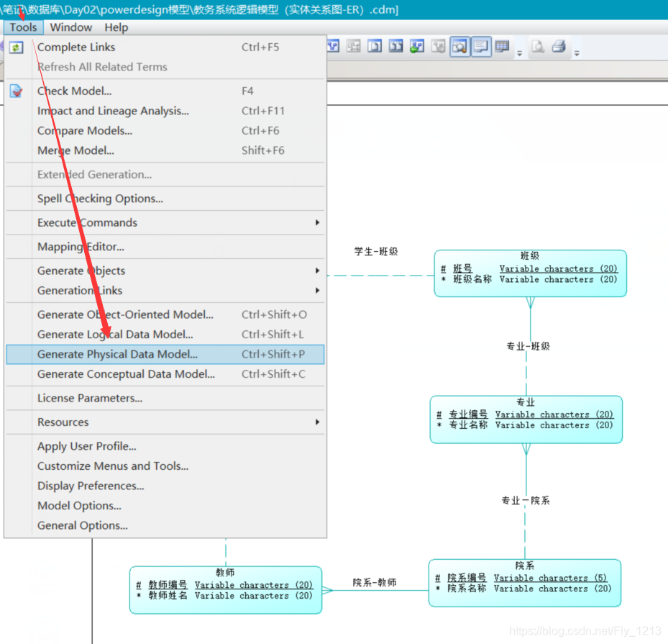Viewport: 668px width, 644px height.
Task: Click the print preview toolbar icon
Action: click(538, 46)
